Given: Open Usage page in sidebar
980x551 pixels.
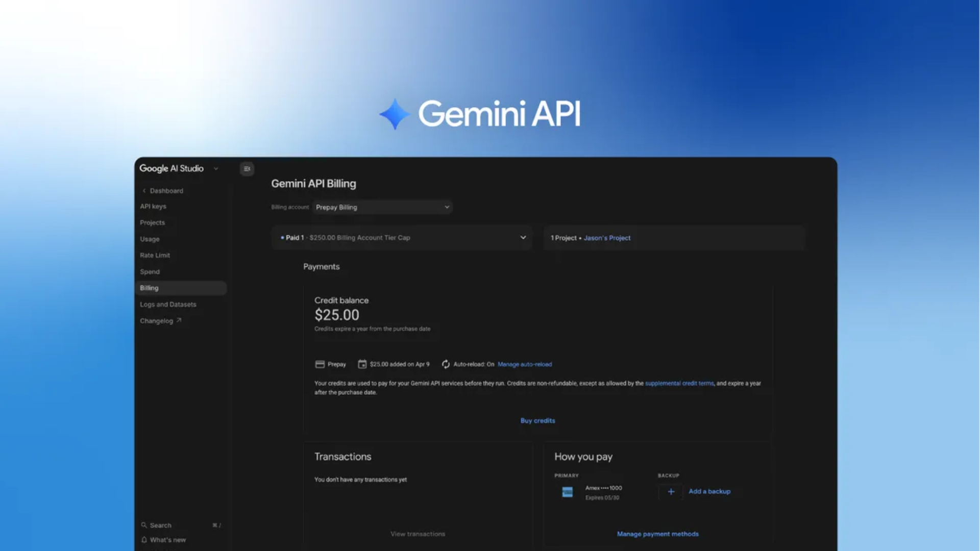Looking at the screenshot, I should pyautogui.click(x=150, y=239).
